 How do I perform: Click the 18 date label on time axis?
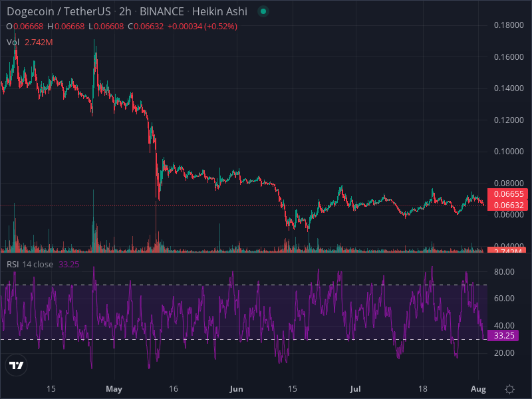click(423, 389)
